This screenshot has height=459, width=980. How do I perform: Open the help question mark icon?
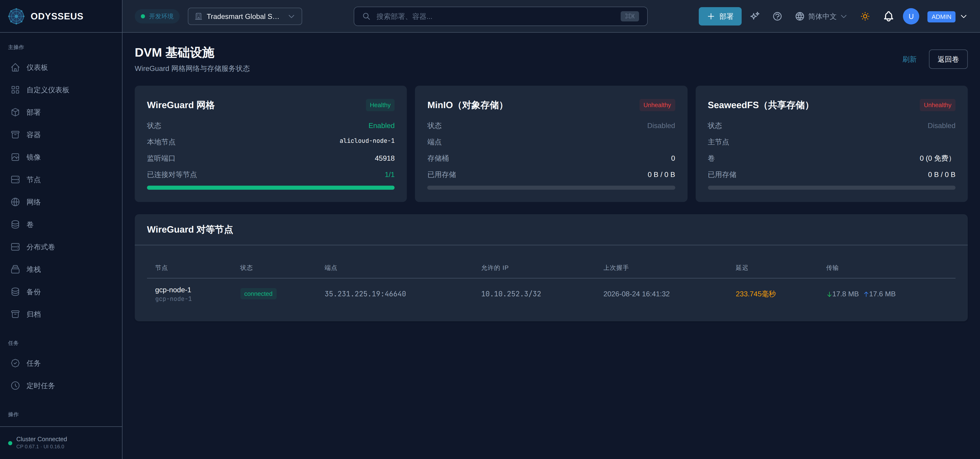point(777,16)
